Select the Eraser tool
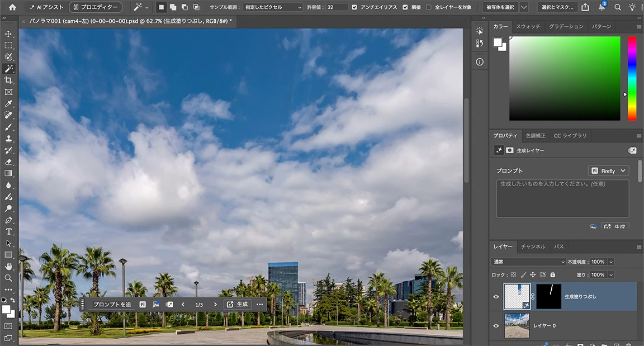This screenshot has height=346, width=644. click(8, 162)
